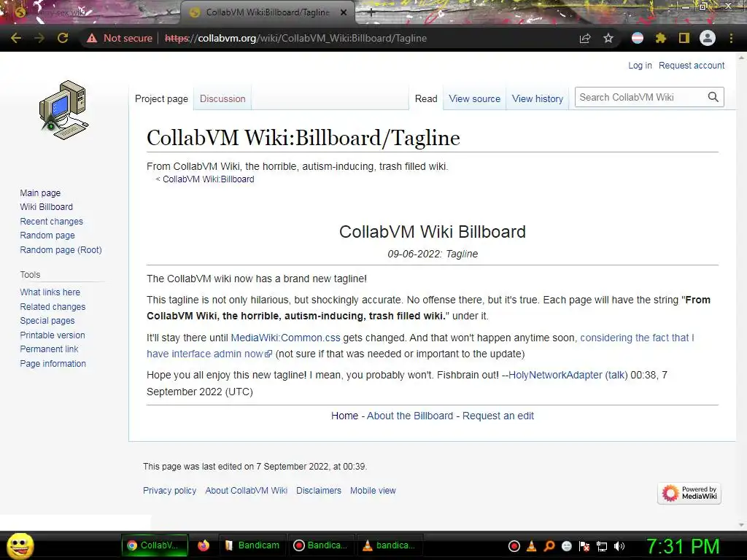Open the (talk) link

[616, 375]
